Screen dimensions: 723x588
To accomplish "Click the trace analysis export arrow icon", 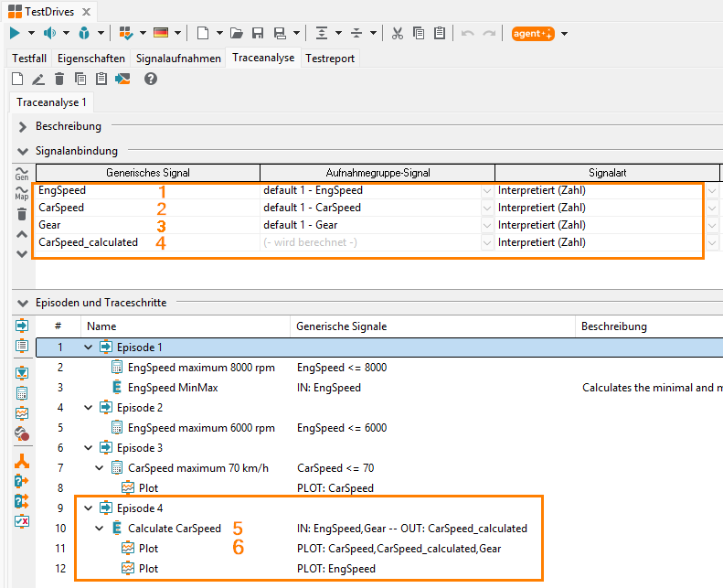I will tap(122, 79).
